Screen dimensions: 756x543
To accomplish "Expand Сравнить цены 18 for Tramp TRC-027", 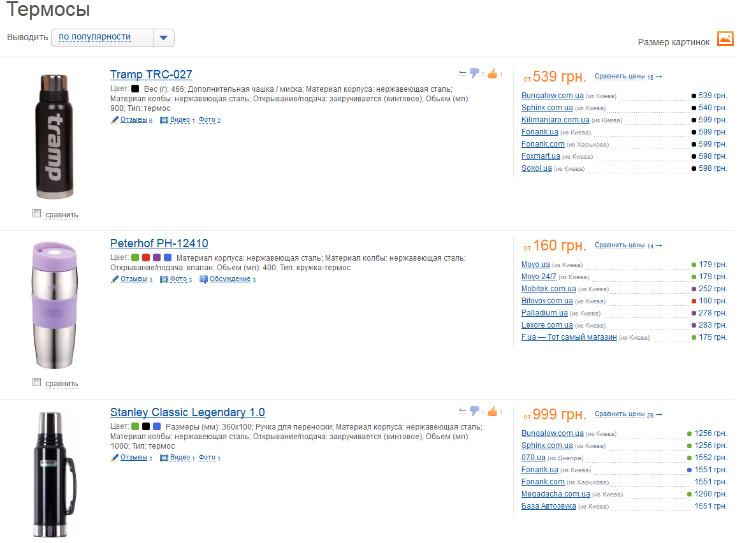I will coord(628,76).
